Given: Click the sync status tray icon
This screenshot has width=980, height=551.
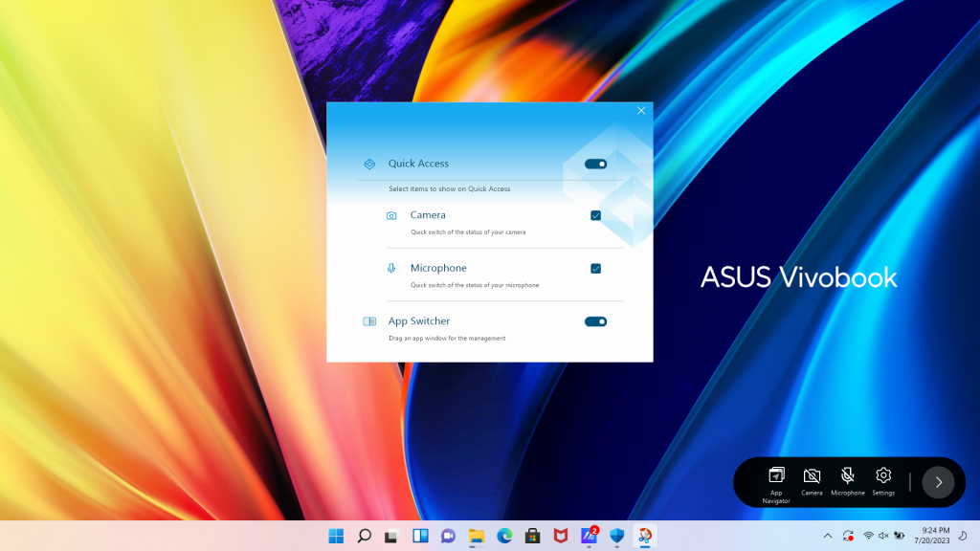Looking at the screenshot, I should [848, 536].
